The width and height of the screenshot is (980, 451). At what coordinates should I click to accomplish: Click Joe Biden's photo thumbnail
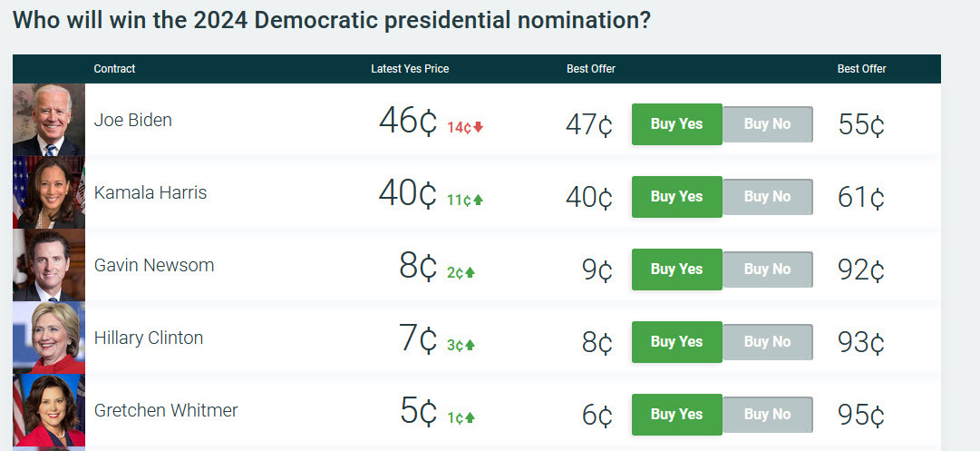point(49,120)
